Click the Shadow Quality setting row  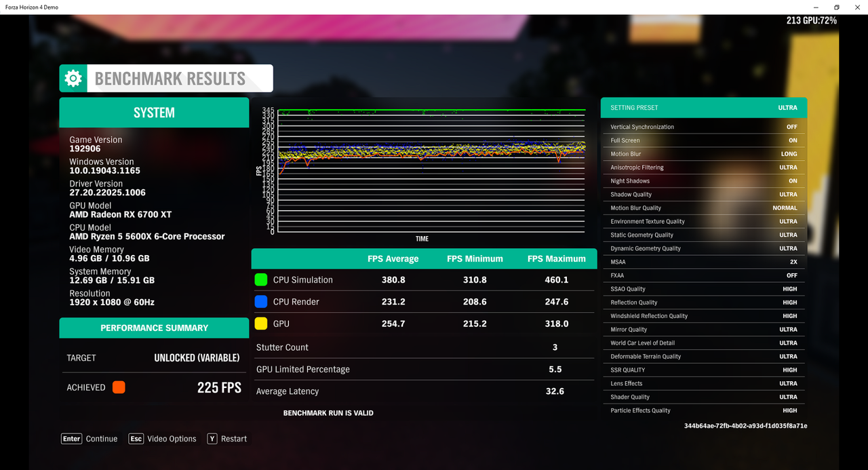(704, 195)
